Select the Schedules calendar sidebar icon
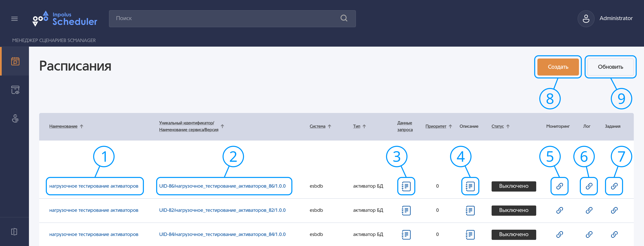 [x=15, y=61]
